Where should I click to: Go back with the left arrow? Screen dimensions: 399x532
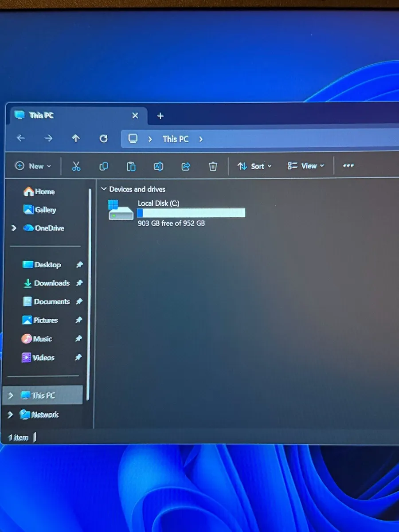(x=21, y=138)
